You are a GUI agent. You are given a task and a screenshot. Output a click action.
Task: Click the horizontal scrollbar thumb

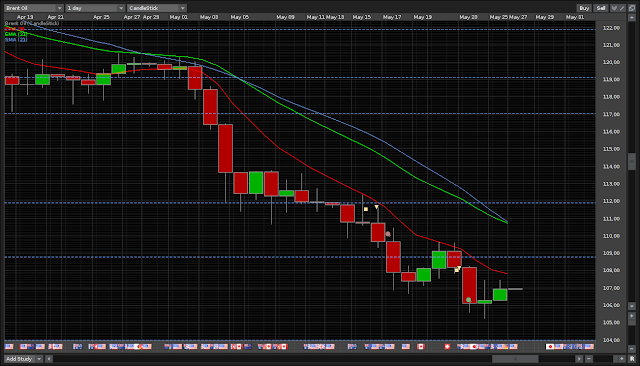515,359
